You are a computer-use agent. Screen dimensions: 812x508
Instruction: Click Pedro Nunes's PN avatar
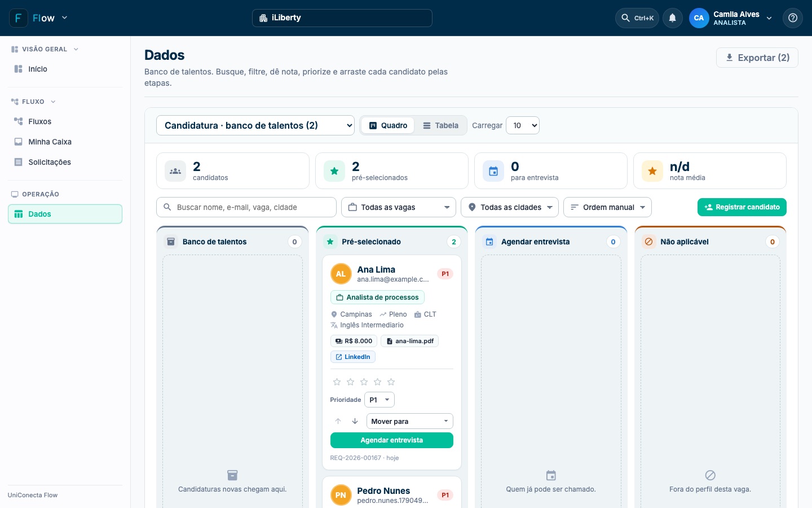pos(341,495)
